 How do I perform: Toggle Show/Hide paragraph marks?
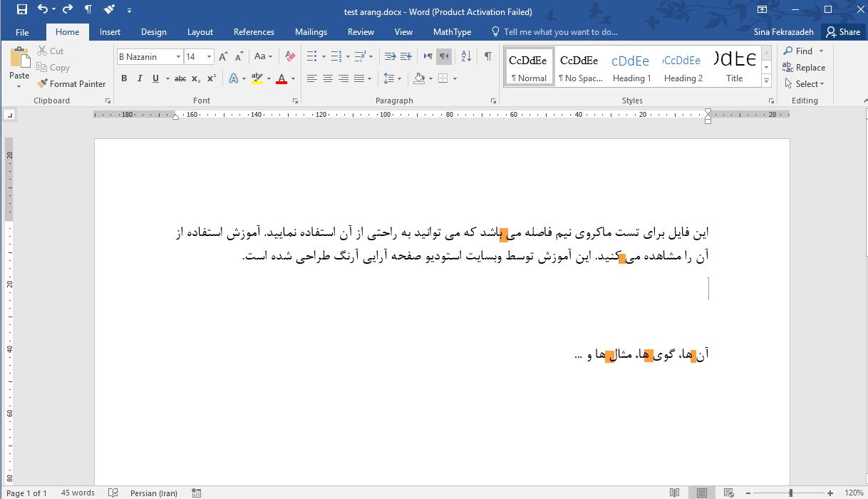pos(488,56)
